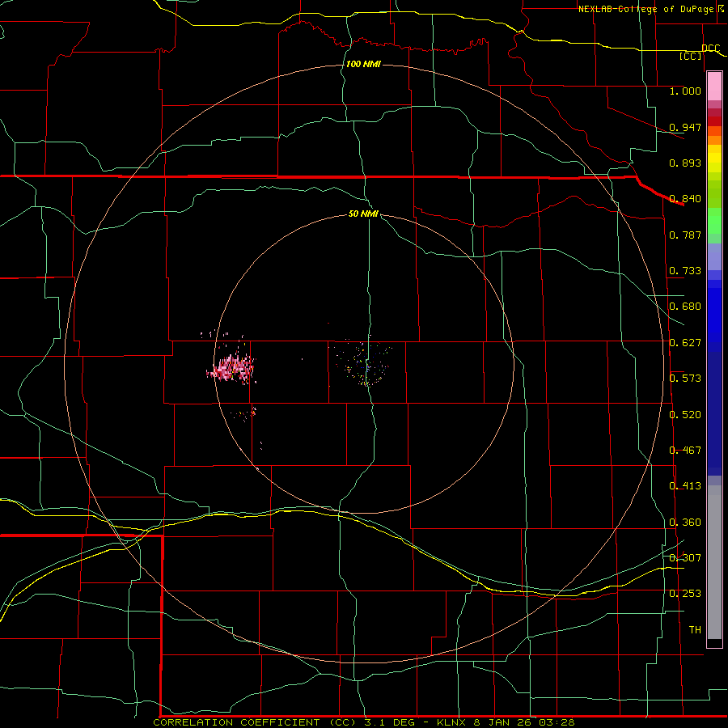Click the 50 NMI range ring label
The height and width of the screenshot is (728, 728).
[x=363, y=214]
